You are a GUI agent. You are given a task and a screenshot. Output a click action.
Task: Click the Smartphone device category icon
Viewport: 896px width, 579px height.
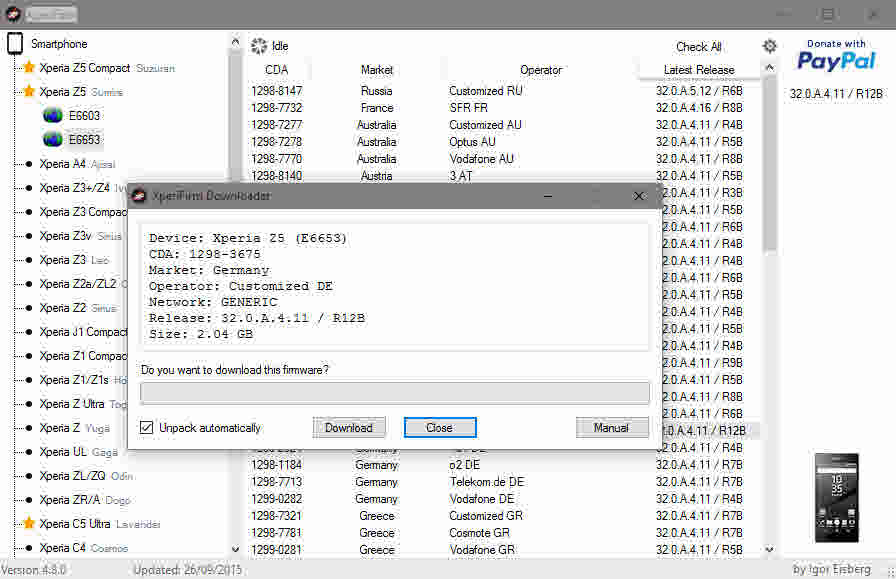(x=15, y=43)
